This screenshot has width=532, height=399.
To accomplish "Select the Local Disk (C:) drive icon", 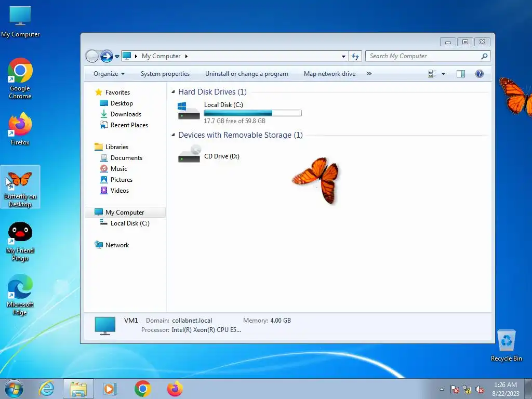I will [x=189, y=111].
